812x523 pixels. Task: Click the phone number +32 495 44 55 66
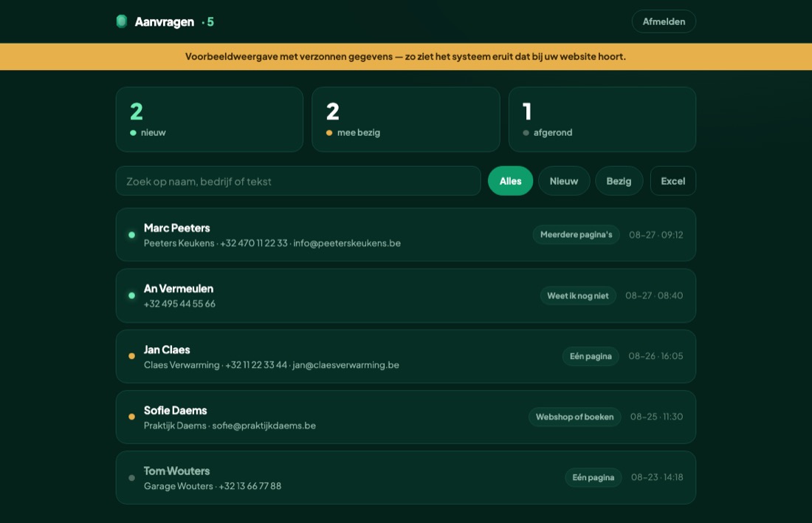point(179,304)
